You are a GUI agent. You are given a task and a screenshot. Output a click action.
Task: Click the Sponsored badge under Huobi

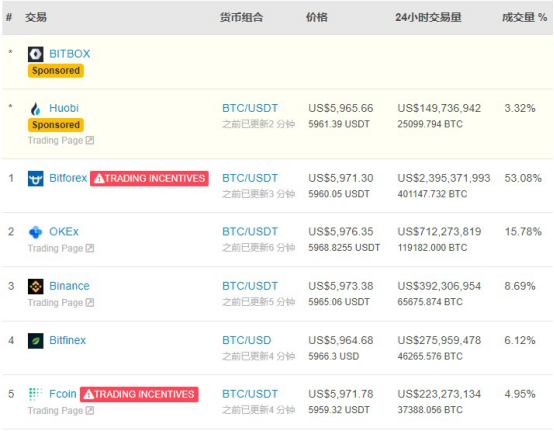pos(56,125)
